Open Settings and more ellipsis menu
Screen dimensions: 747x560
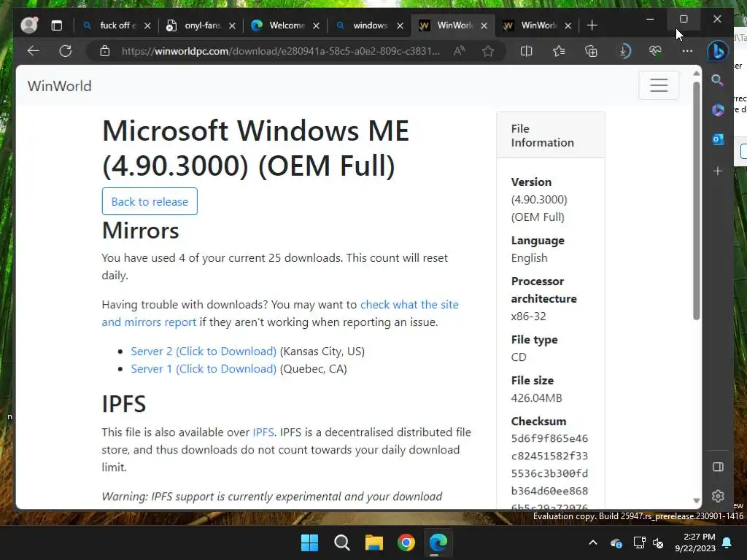[x=687, y=51]
